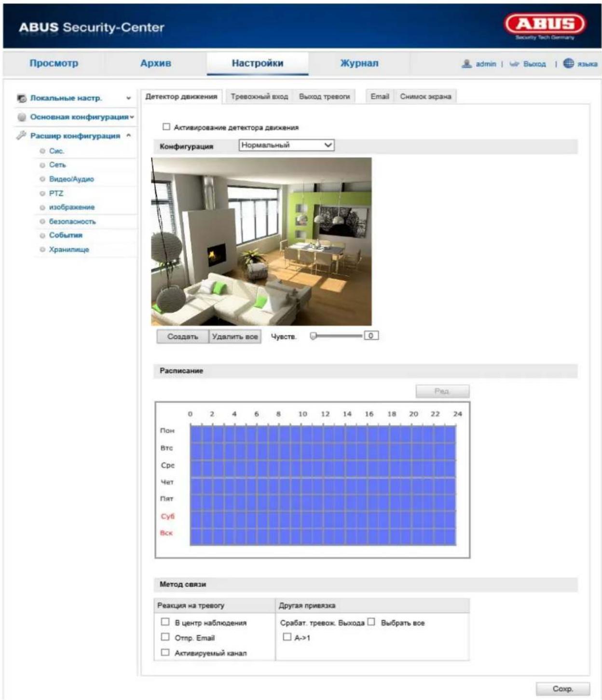Click the admin user icon
This screenshot has height=700, width=602.
pos(466,64)
